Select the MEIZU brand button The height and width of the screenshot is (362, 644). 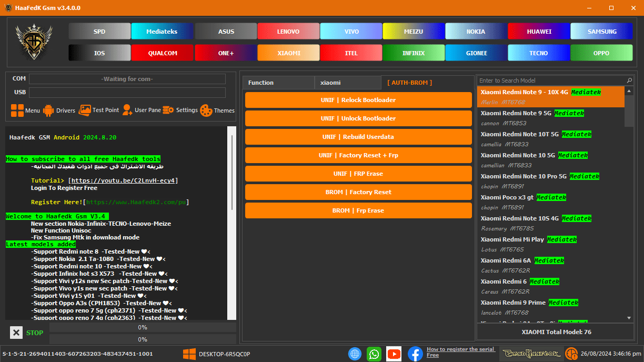[x=414, y=31]
